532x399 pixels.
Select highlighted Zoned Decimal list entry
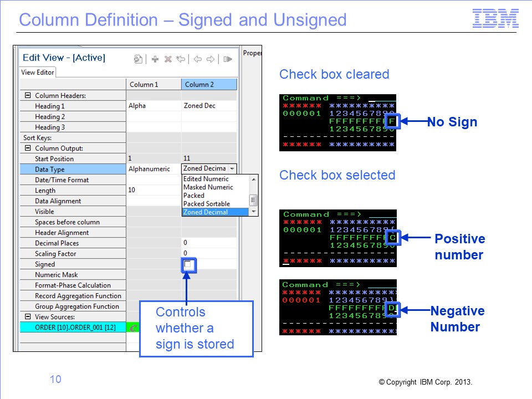216,212
